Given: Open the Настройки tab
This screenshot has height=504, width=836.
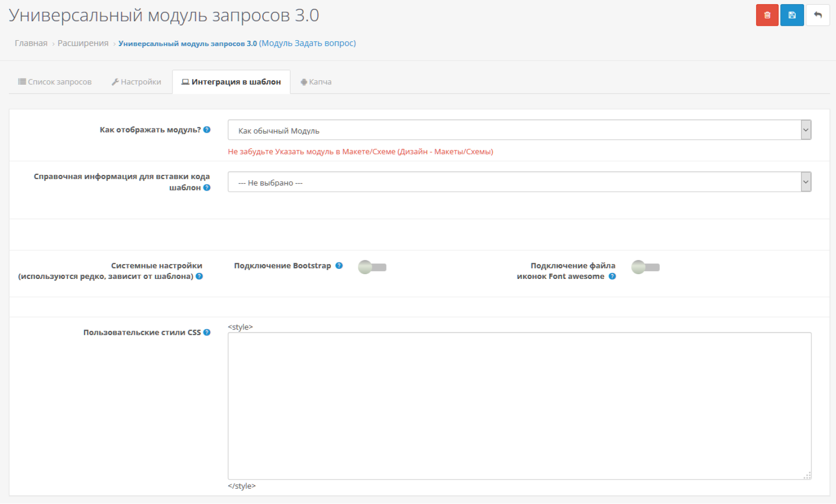Looking at the screenshot, I should point(136,82).
